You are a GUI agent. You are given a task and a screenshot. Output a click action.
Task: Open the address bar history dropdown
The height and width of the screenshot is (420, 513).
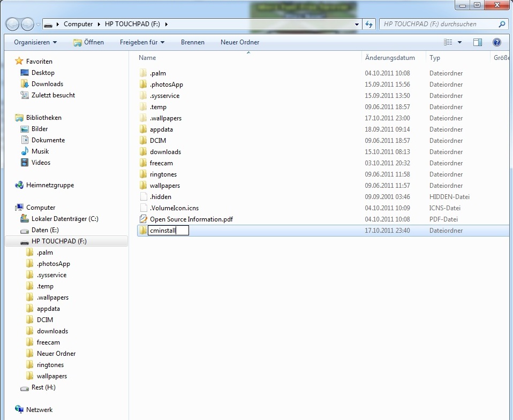tap(357, 24)
